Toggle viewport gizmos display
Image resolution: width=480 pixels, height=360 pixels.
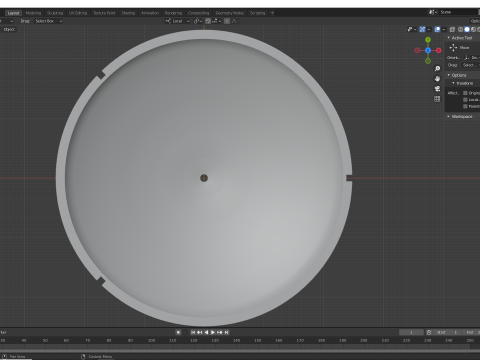coord(422,29)
